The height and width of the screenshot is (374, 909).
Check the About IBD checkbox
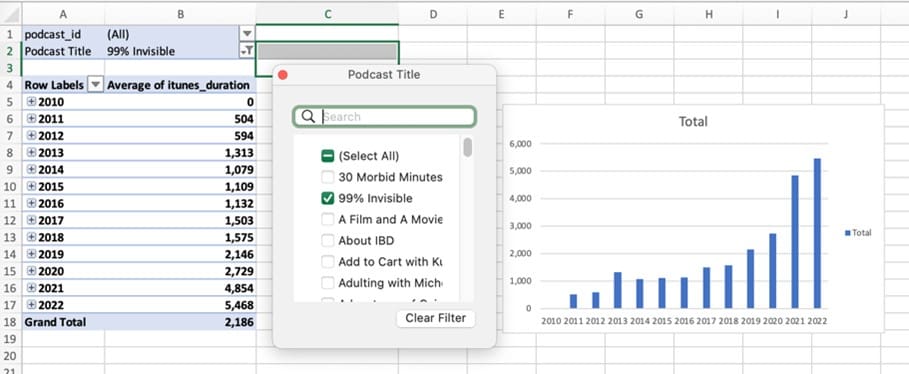click(x=328, y=240)
